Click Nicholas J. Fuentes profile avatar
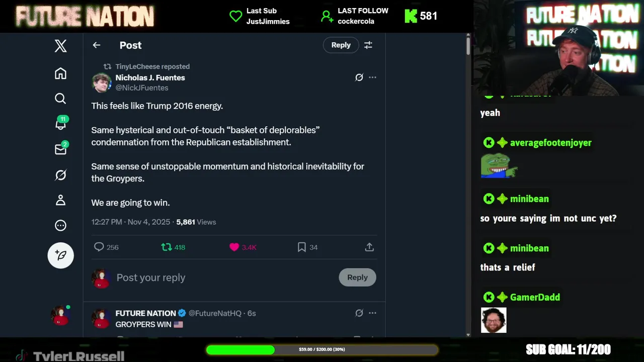Viewport: 644px width, 362px height. pyautogui.click(x=101, y=82)
